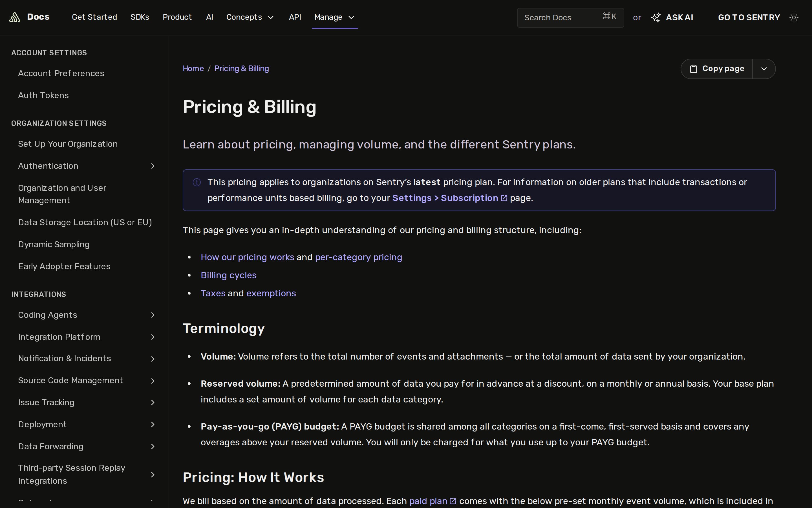Open the SDKs nav item

point(140,17)
